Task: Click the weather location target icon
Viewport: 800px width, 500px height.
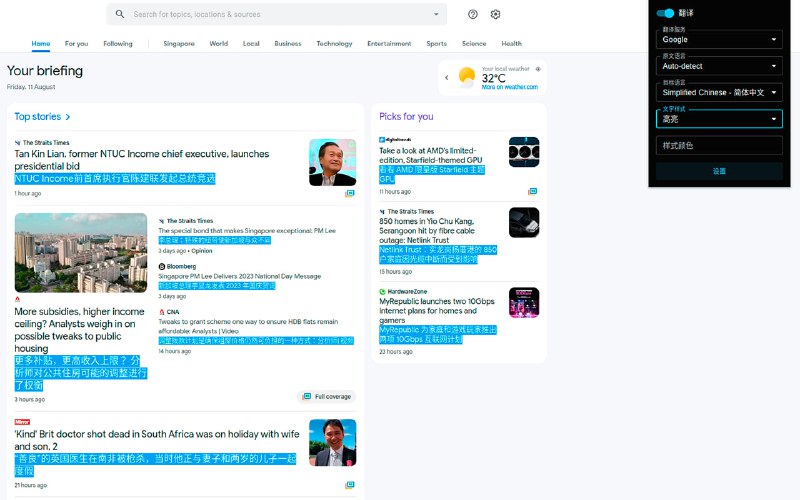Action: pos(538,69)
